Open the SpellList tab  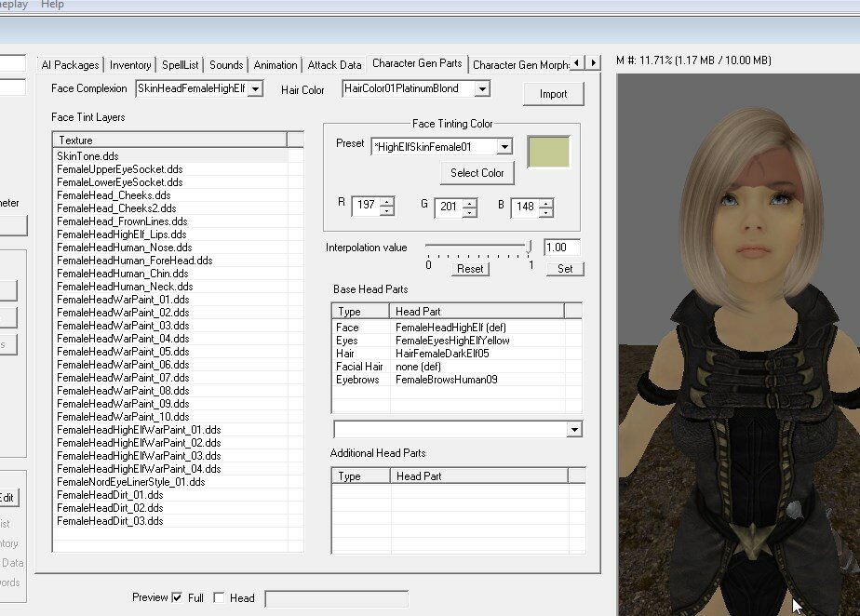[x=180, y=65]
